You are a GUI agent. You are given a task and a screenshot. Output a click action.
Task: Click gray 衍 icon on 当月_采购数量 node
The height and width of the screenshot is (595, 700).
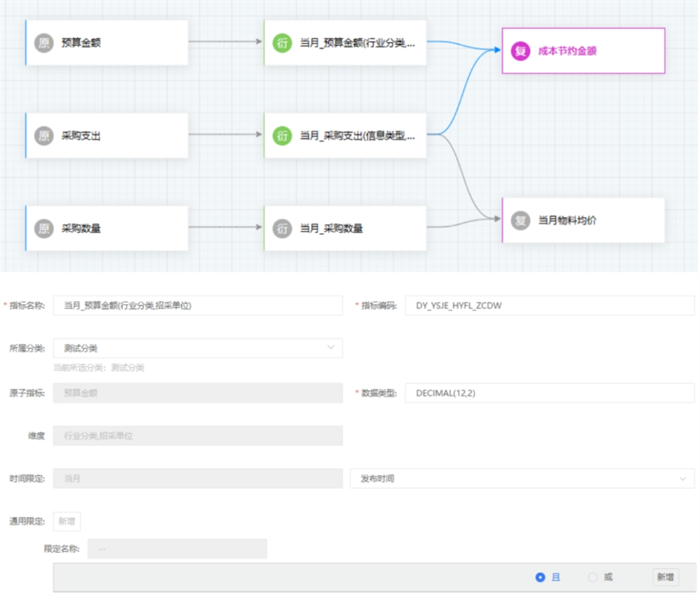coord(282,228)
